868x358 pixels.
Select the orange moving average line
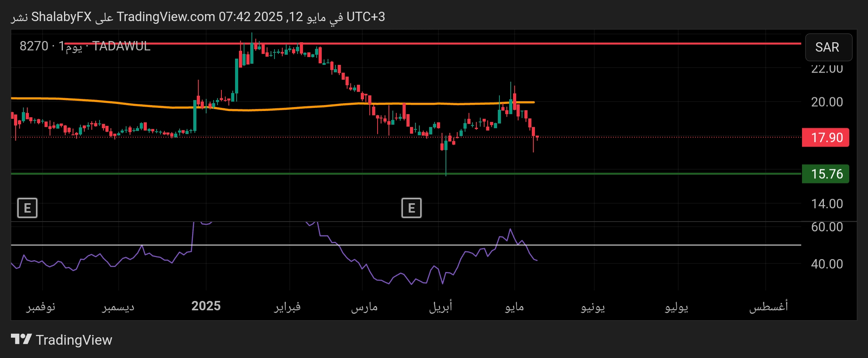point(273,109)
